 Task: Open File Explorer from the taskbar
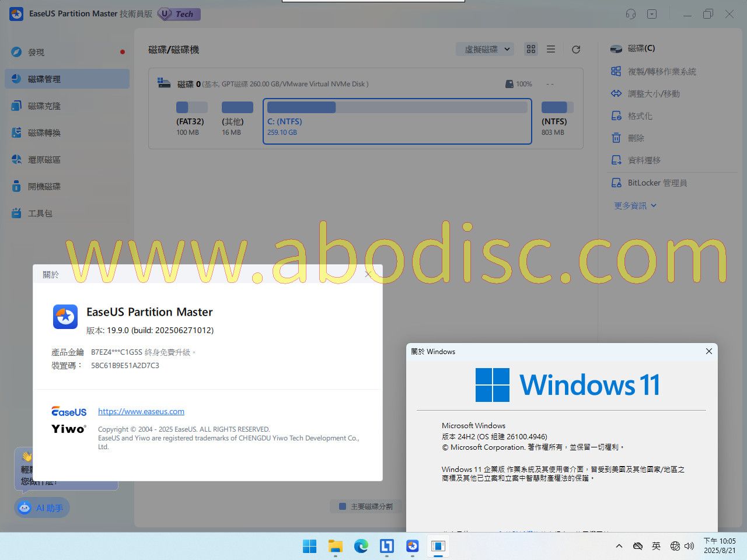click(x=336, y=546)
